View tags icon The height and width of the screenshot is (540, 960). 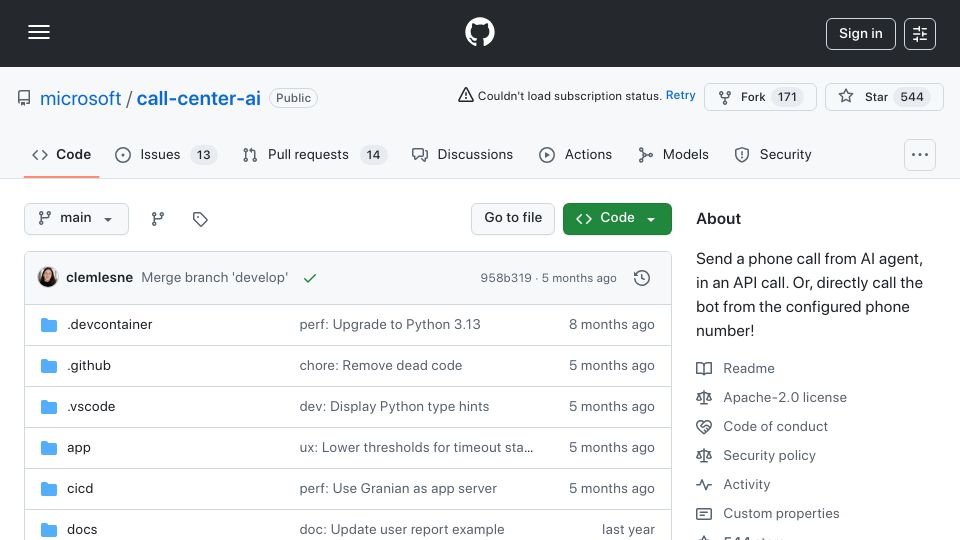point(200,219)
